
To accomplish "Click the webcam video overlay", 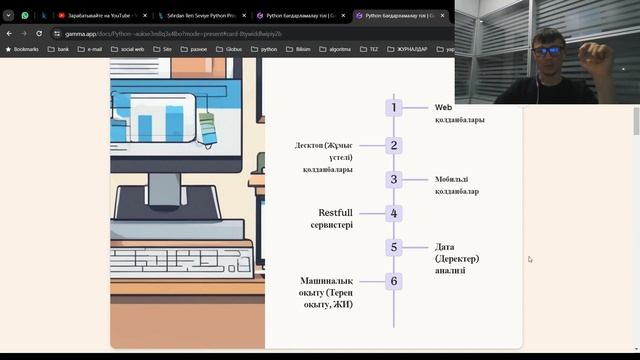I will click(x=547, y=52).
